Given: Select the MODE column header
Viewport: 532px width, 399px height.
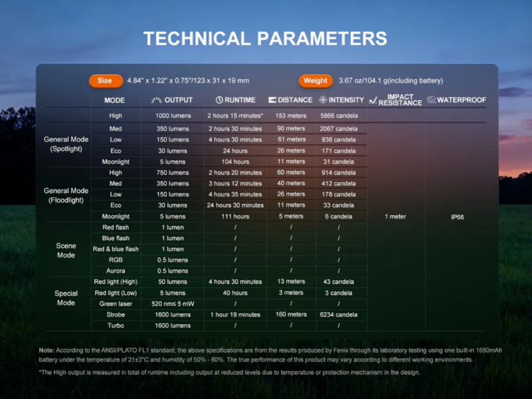Looking at the screenshot, I should tap(115, 101).
